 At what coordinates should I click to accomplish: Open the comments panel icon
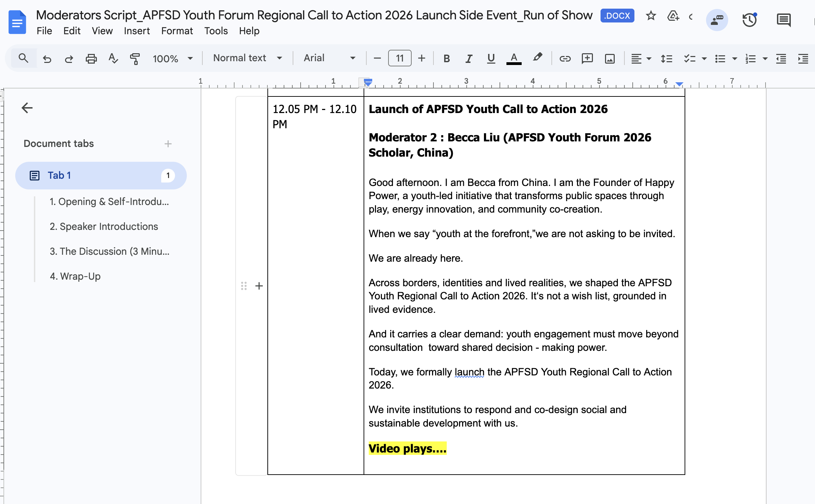point(784,20)
